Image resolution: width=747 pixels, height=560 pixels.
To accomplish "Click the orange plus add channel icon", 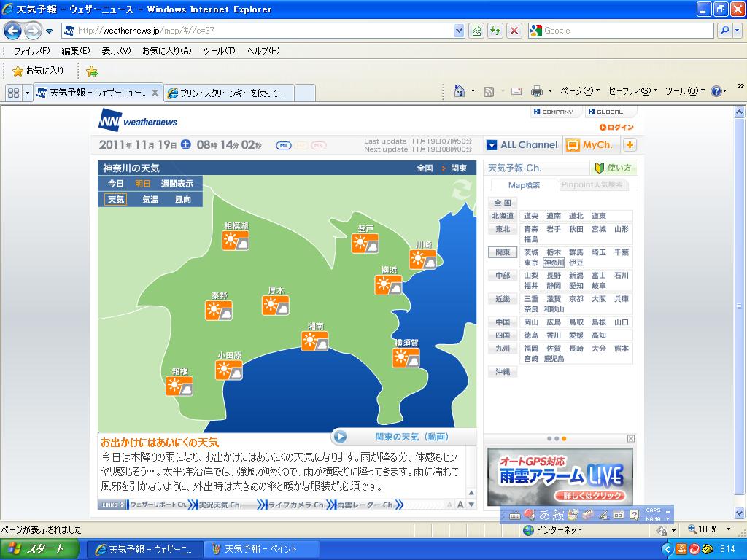I will pos(630,145).
